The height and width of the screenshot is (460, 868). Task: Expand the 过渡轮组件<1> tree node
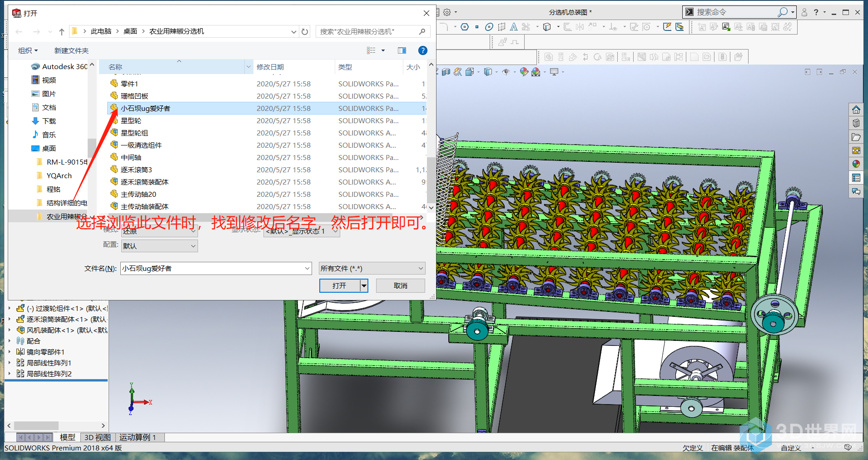pos(9,308)
